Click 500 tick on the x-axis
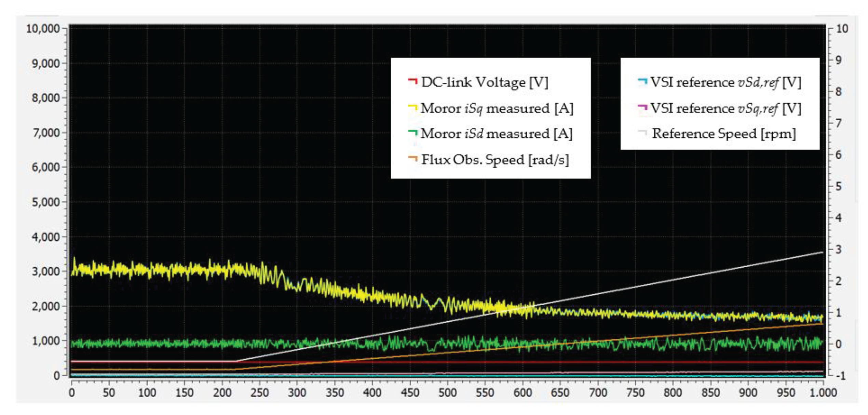 (447, 393)
